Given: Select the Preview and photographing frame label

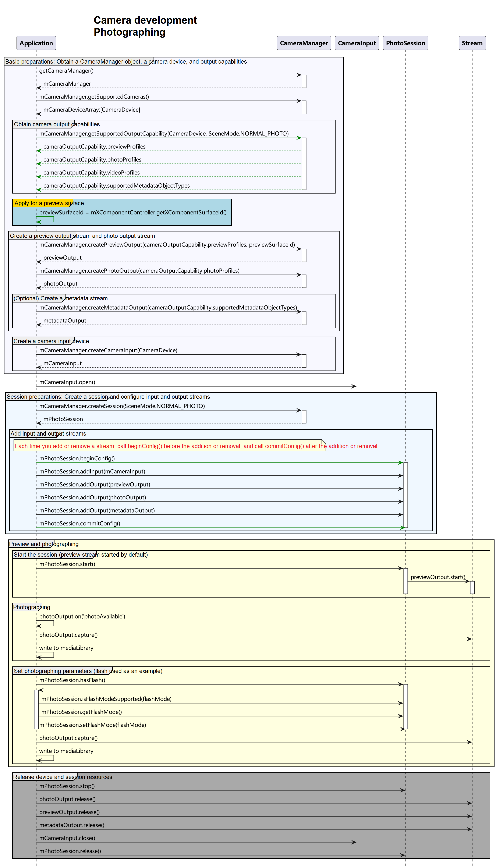Looking at the screenshot, I should point(44,544).
